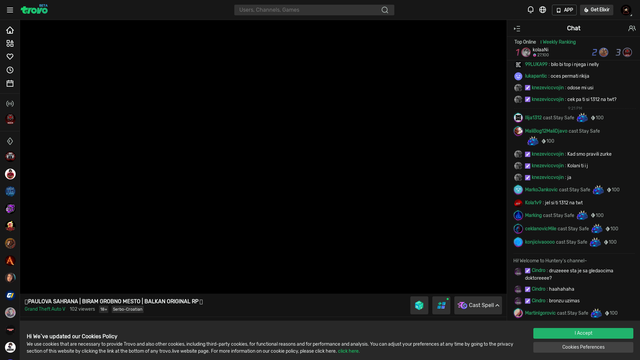Viewport: 640px width, 360px height.
Task: Click the Serbo-Croatian language tag
Action: pos(127,309)
